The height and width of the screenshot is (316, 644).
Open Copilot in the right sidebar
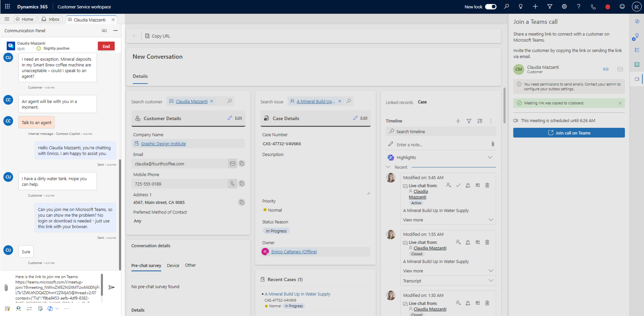coord(637,21)
